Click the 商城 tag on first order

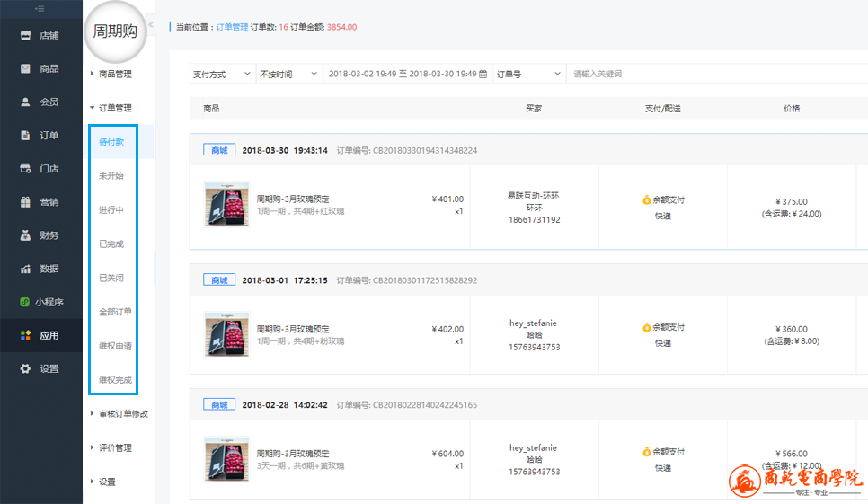[219, 150]
